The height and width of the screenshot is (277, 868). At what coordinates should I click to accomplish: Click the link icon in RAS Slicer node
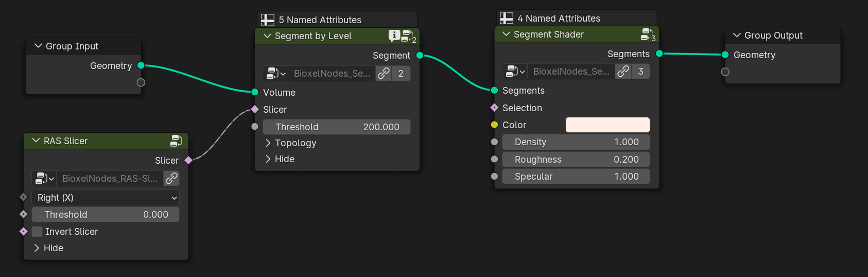[171, 179]
